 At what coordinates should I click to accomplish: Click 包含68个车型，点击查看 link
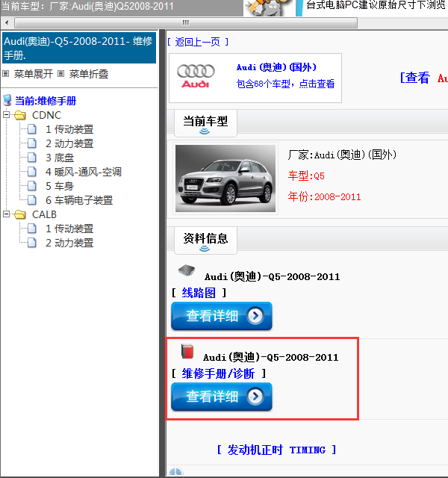pos(285,84)
